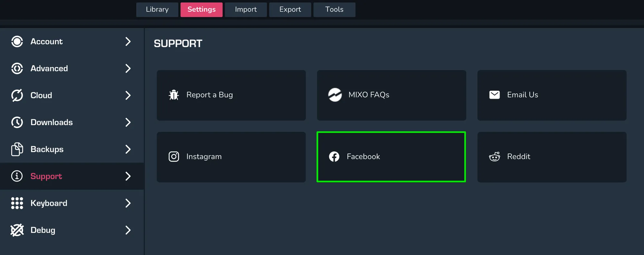
Task: Select the Support label in sidebar
Action: 46,176
